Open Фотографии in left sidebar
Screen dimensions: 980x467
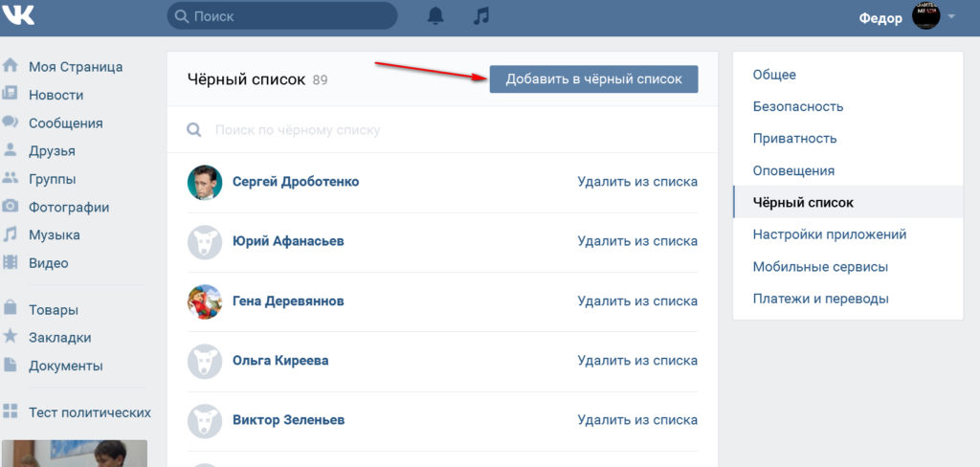(x=69, y=208)
